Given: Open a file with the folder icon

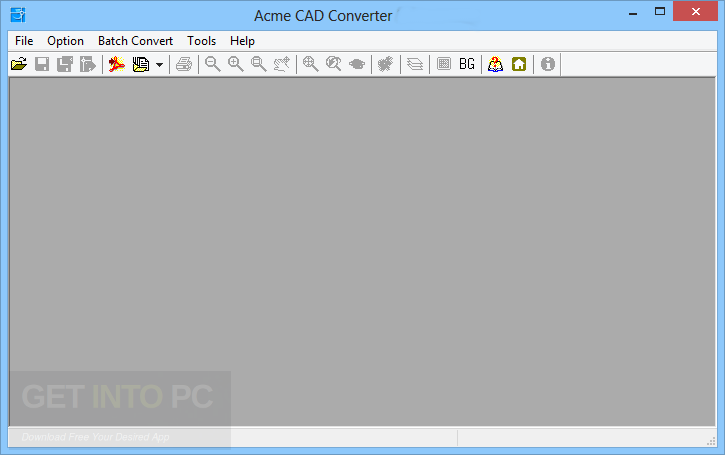Looking at the screenshot, I should point(19,64).
